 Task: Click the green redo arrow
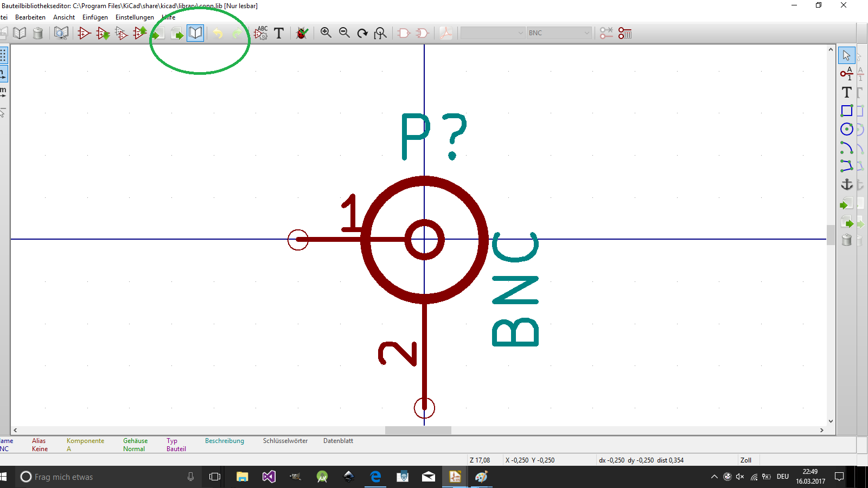tap(237, 33)
